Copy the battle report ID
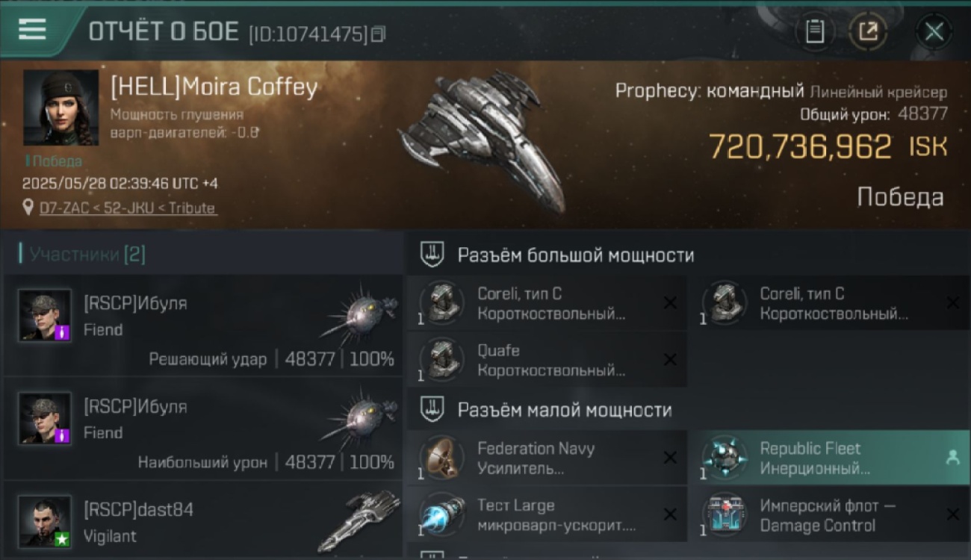Viewport: 971px width, 560px height. pyautogui.click(x=378, y=34)
